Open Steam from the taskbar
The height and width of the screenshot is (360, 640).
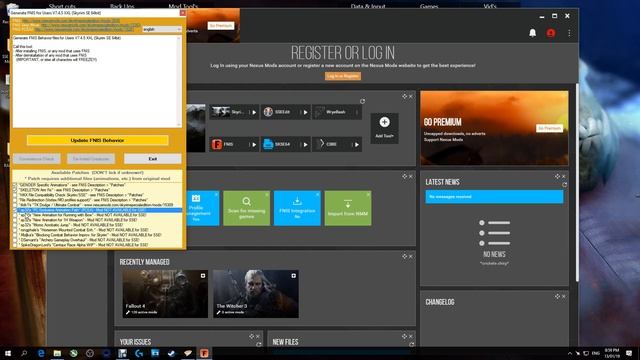pyautogui.click(x=171, y=353)
